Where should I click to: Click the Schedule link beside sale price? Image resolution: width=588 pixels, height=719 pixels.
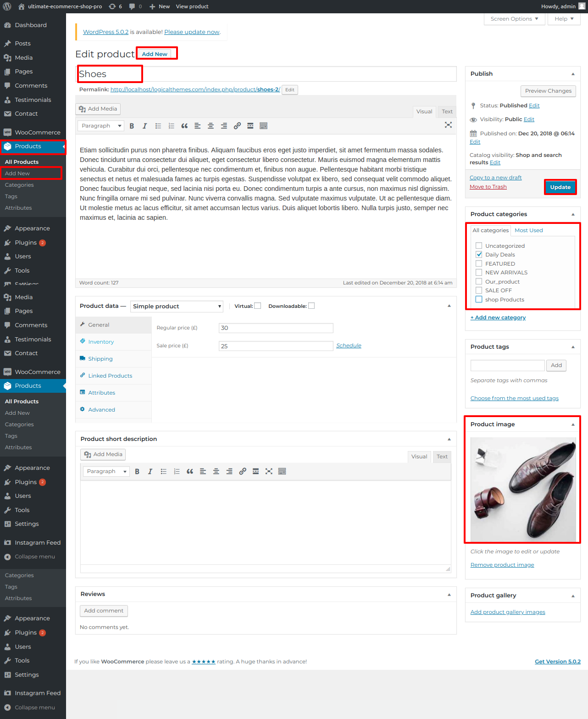[x=349, y=346]
